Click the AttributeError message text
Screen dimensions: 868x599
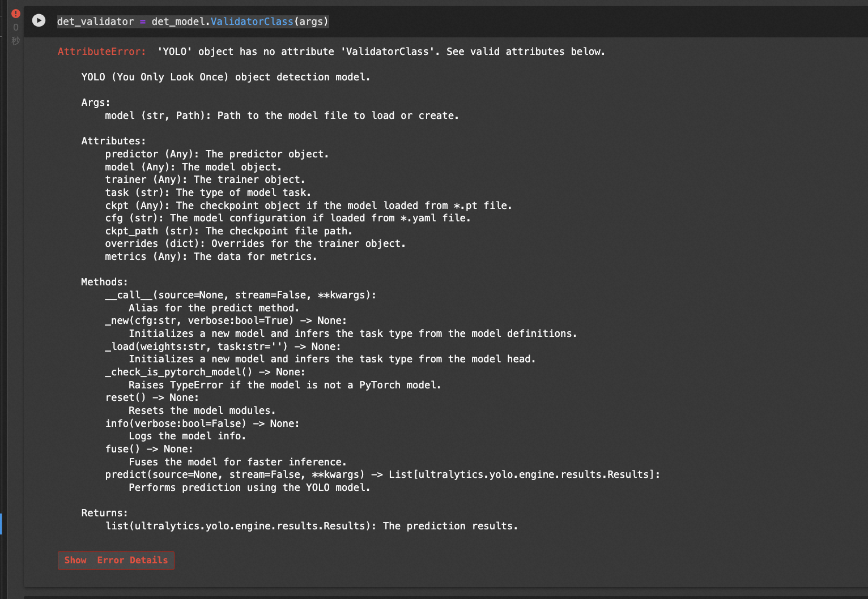pyautogui.click(x=331, y=51)
